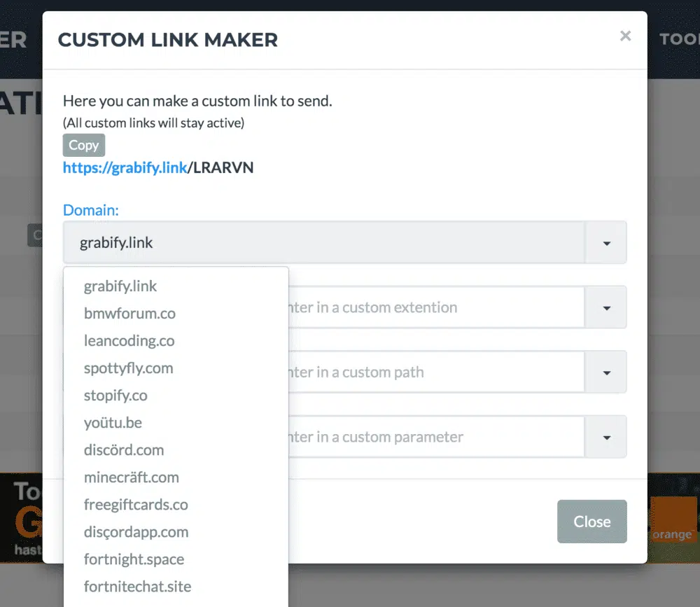Click the custom path input field
The width and height of the screenshot is (700, 607).
pos(435,372)
